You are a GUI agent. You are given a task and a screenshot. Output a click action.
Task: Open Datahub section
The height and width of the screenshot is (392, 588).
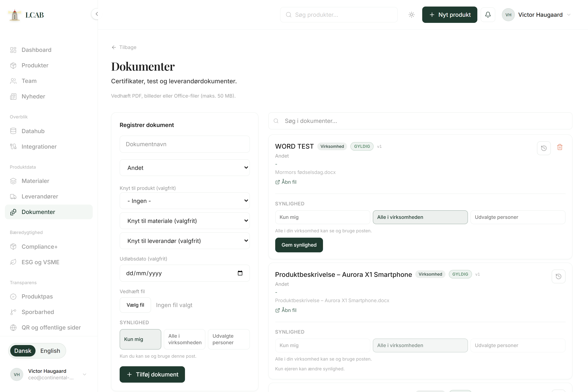coord(49,131)
